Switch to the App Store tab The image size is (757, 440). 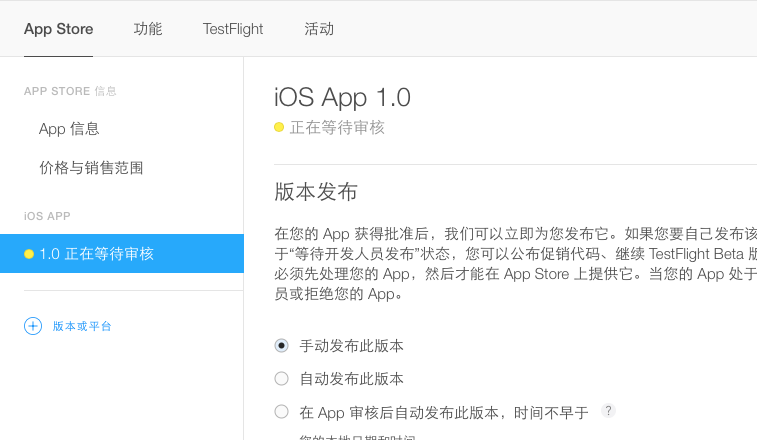pos(58,29)
